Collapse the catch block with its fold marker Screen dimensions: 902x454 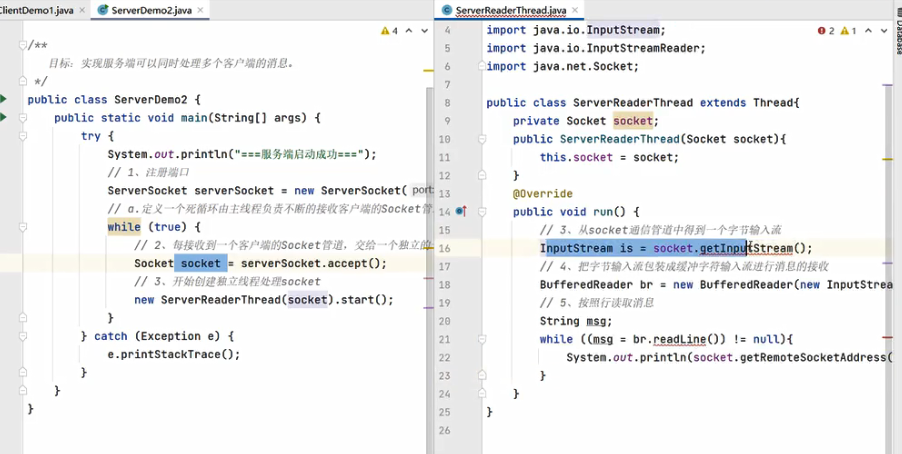click(x=22, y=336)
